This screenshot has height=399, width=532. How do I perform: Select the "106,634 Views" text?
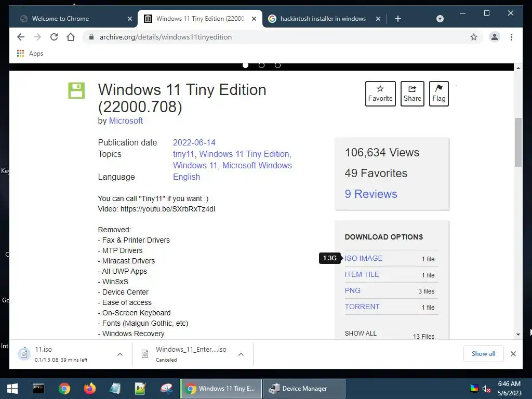pos(382,153)
